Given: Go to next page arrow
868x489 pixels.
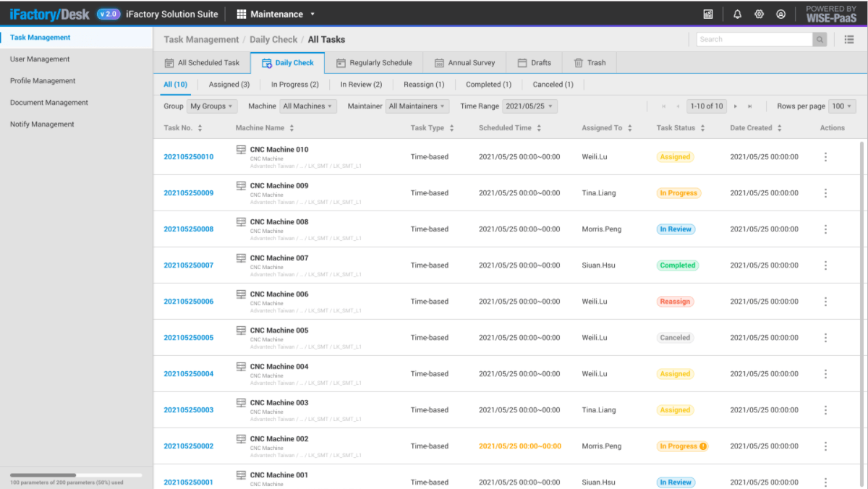Looking at the screenshot, I should [x=736, y=106].
